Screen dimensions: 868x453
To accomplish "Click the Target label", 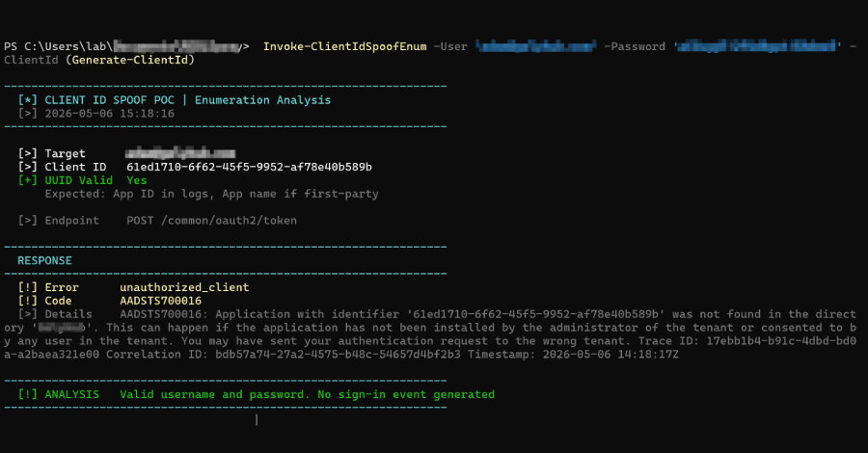I will pyautogui.click(x=66, y=153).
